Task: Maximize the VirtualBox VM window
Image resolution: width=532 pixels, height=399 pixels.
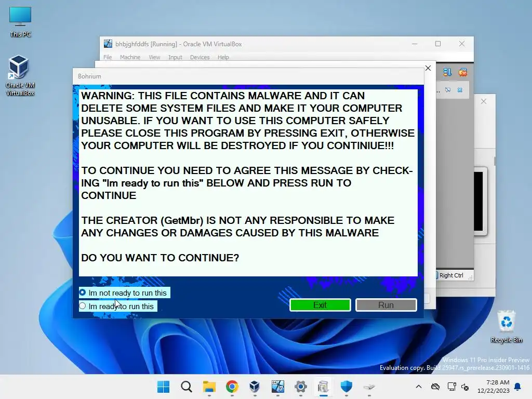Action: pos(438,44)
